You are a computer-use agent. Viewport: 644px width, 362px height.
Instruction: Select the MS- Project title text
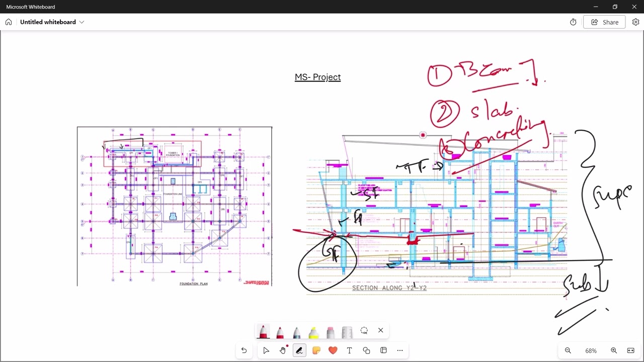coord(317,77)
